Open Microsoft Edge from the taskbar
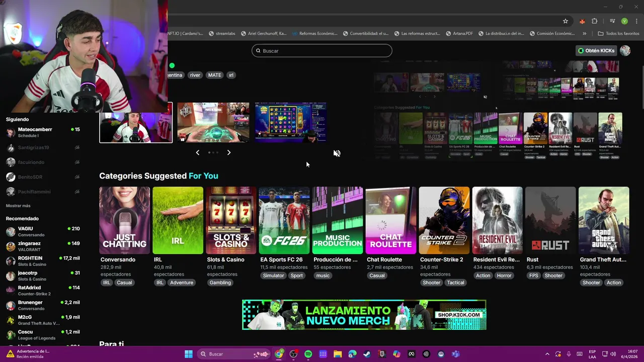 click(352, 354)
